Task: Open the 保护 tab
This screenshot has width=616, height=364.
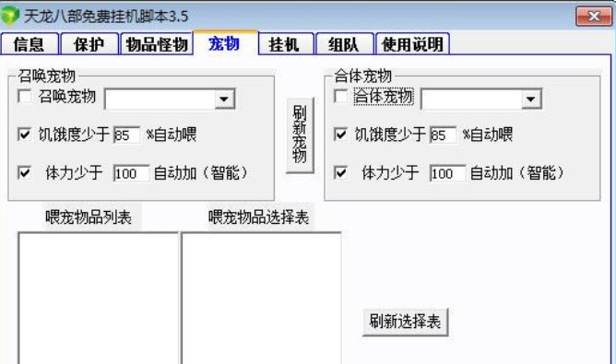Action: (89, 44)
